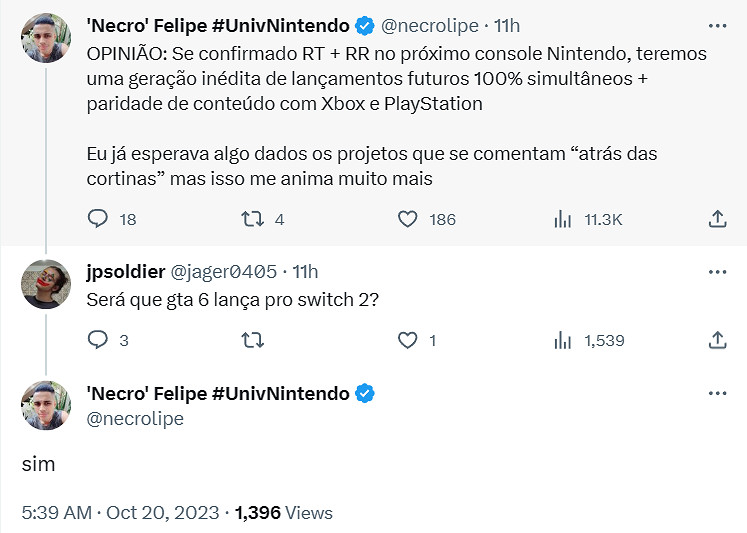Viewport: 747px width, 533px height.
Task: Reply to jpsoldier's gta 6 comment
Action: click(97, 341)
